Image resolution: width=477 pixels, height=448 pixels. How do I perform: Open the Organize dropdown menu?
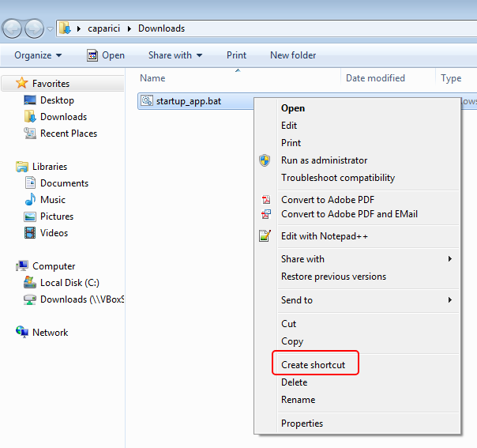pyautogui.click(x=38, y=55)
